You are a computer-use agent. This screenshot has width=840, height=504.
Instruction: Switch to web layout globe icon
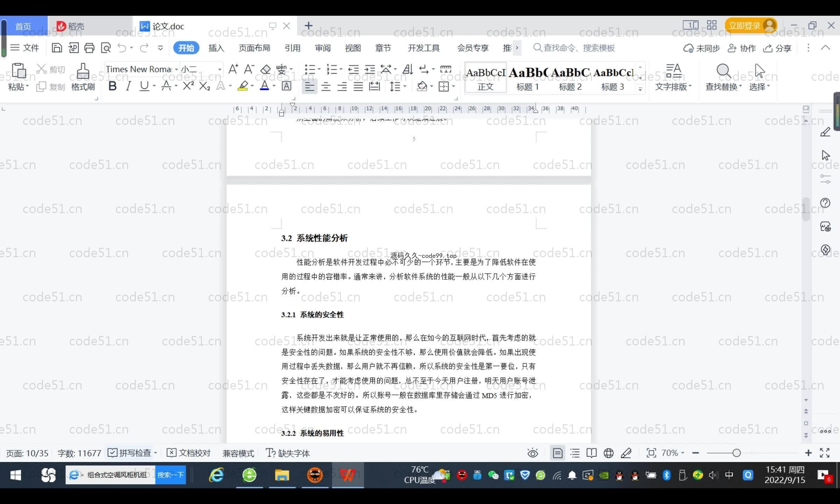[x=609, y=453]
